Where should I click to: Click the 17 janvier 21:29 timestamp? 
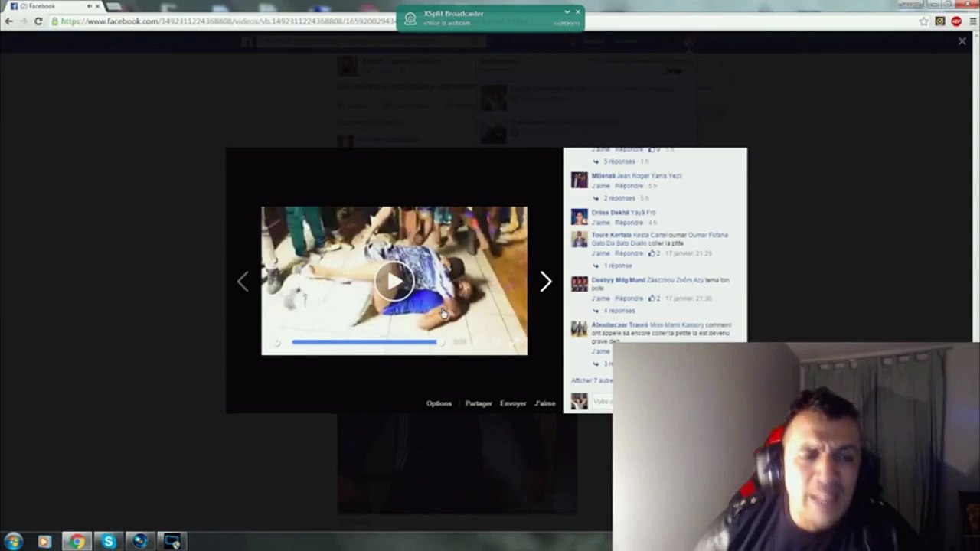[688, 253]
